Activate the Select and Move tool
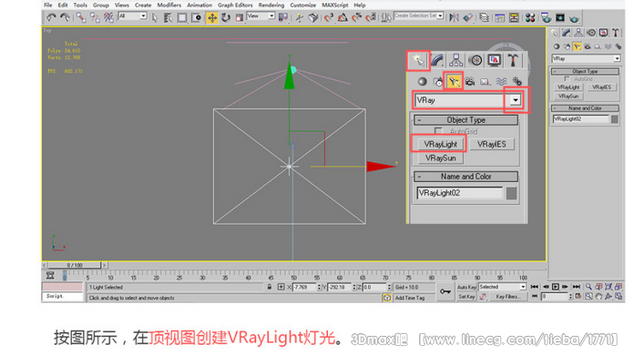644x355 pixels. tap(212, 17)
